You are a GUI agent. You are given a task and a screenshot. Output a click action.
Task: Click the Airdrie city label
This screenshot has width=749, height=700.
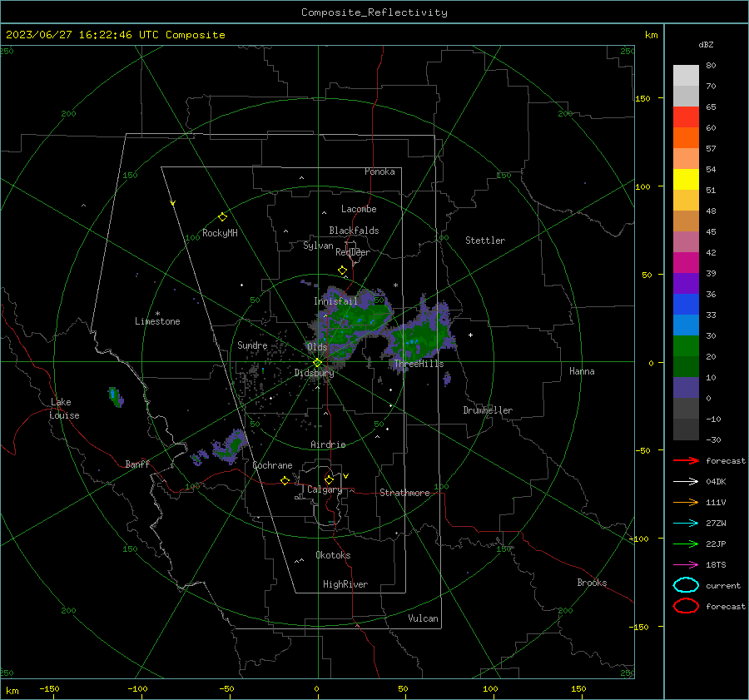tap(328, 444)
